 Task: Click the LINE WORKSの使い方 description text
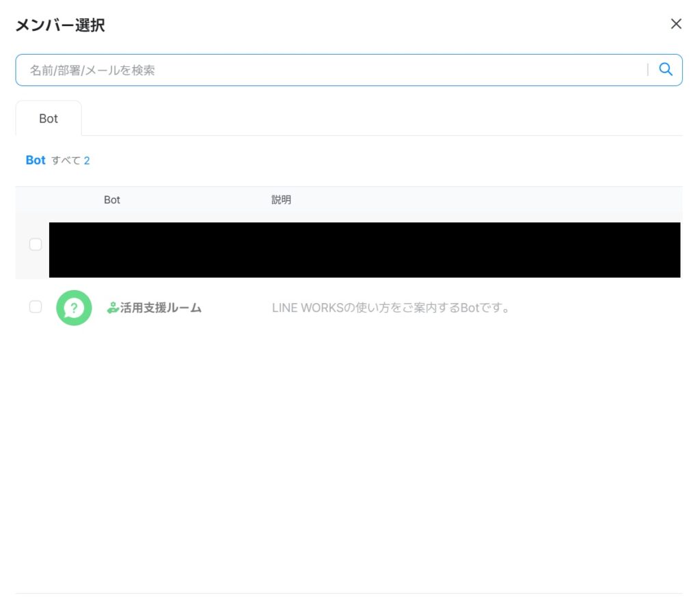(x=390, y=308)
